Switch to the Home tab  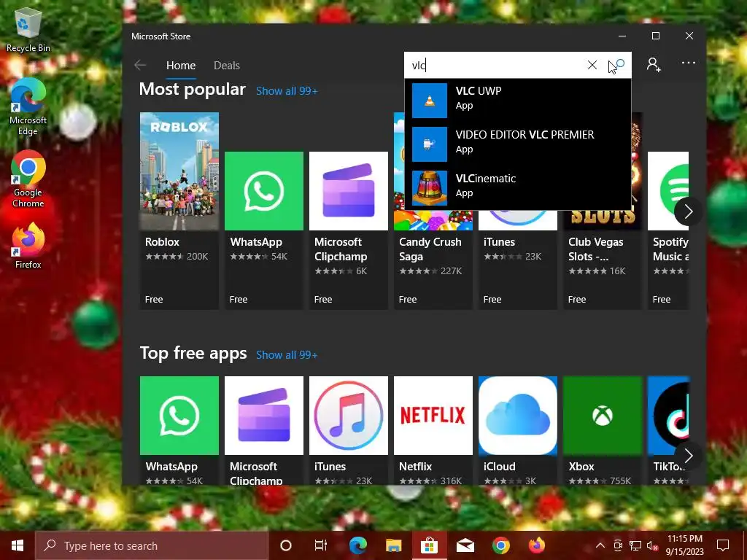click(181, 66)
